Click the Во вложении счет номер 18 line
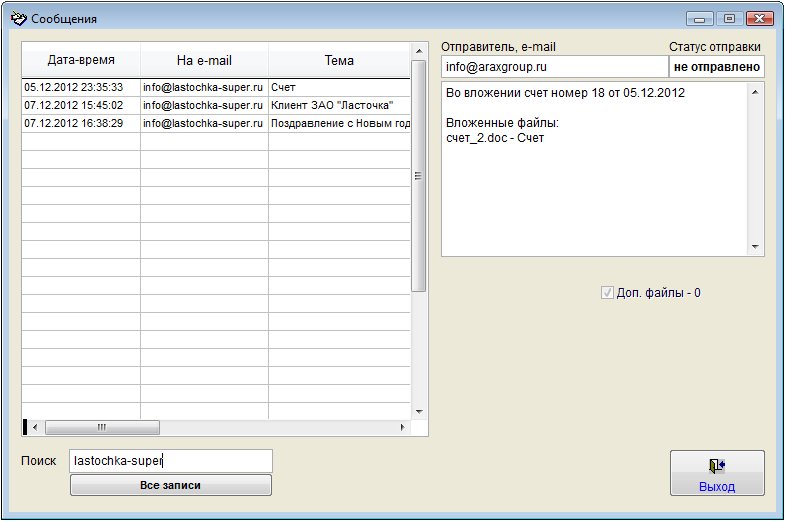 tap(565, 93)
